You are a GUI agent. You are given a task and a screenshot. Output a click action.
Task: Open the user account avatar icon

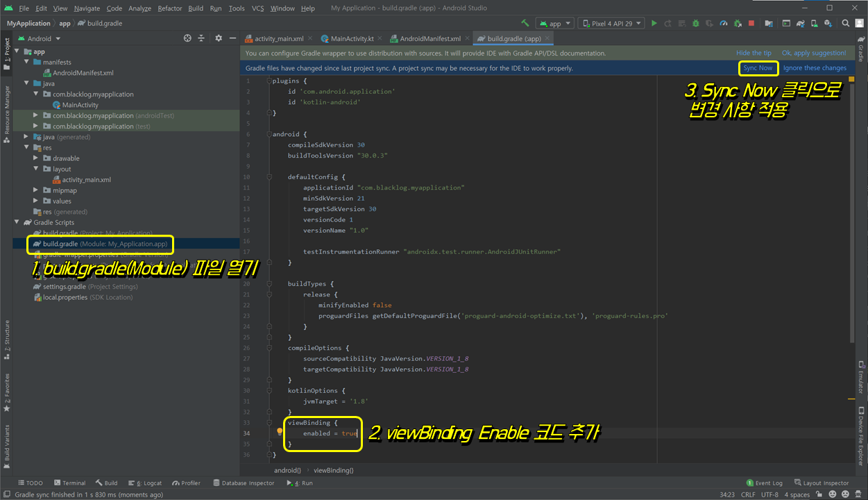click(858, 23)
